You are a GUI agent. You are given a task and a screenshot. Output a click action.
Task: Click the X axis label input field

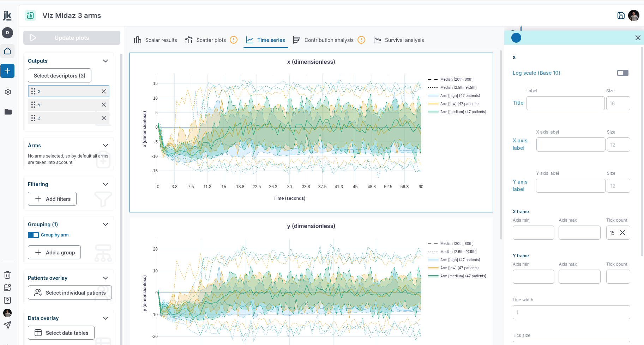pyautogui.click(x=570, y=144)
